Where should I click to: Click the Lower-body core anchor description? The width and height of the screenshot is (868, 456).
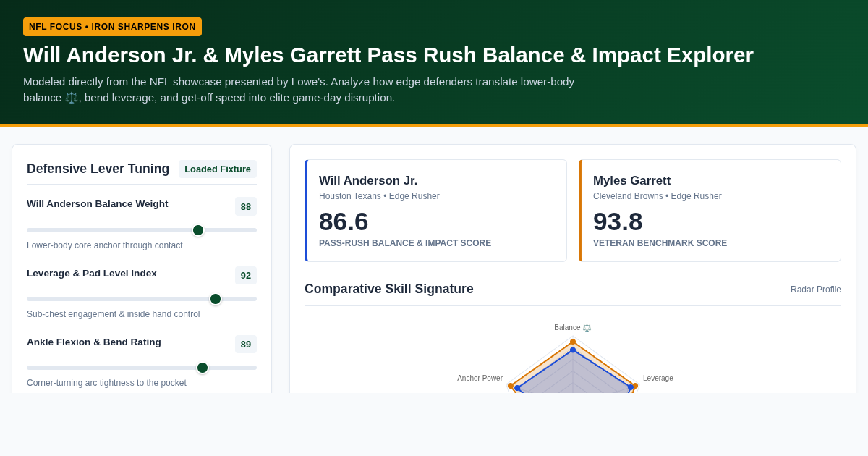[105, 245]
